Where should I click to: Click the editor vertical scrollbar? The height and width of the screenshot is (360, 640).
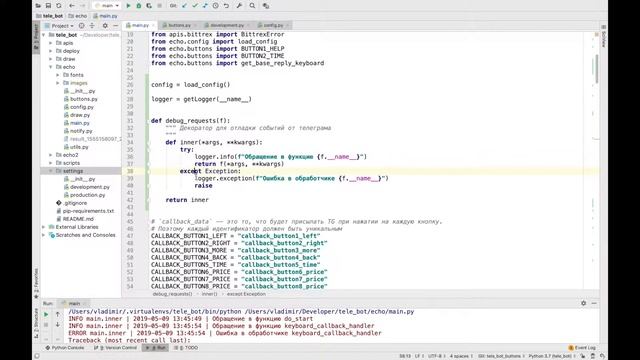pyautogui.click(x=597, y=68)
